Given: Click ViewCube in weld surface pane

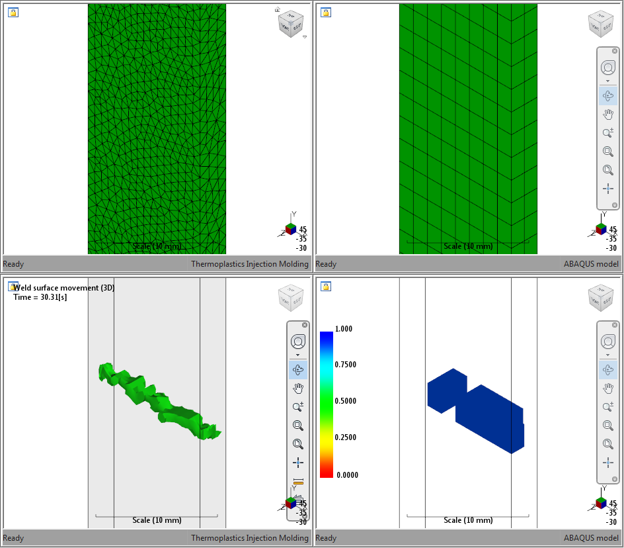Looking at the screenshot, I should (291, 298).
